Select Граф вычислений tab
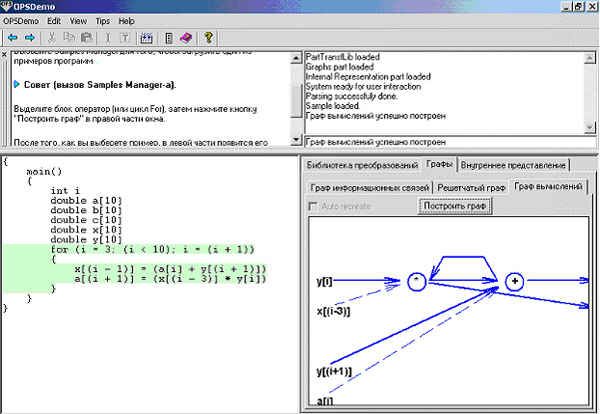This screenshot has width=600, height=414. coord(548,186)
